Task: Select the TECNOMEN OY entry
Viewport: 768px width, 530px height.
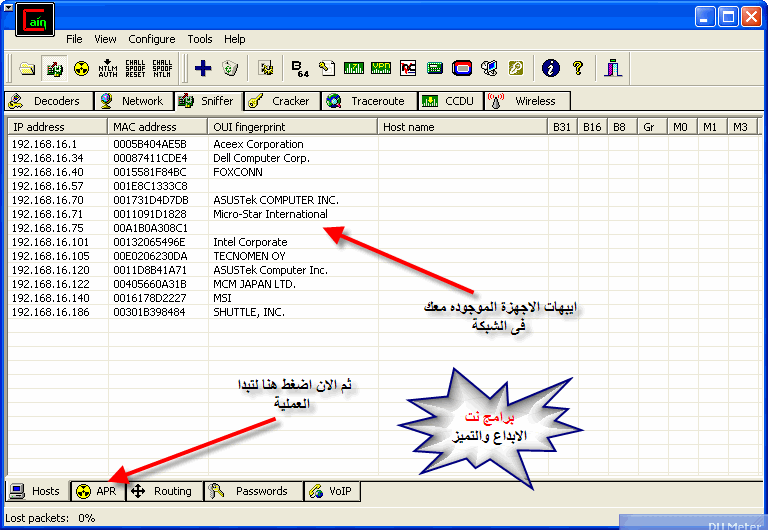Action: (x=249, y=256)
